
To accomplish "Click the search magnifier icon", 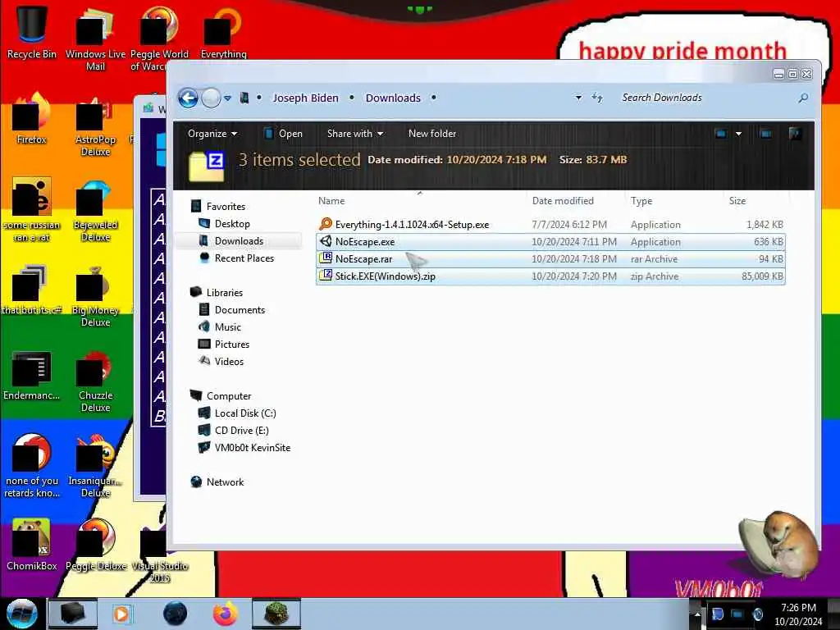I will [802, 98].
